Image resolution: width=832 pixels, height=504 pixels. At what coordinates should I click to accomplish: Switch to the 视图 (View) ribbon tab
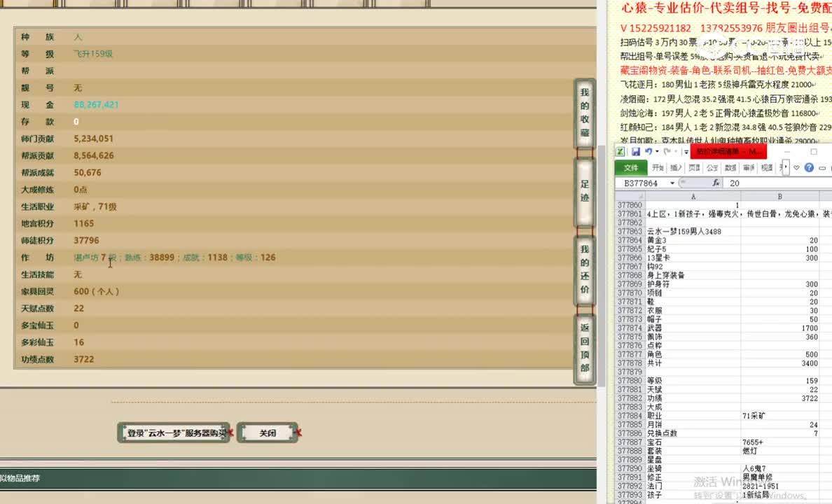pos(766,167)
